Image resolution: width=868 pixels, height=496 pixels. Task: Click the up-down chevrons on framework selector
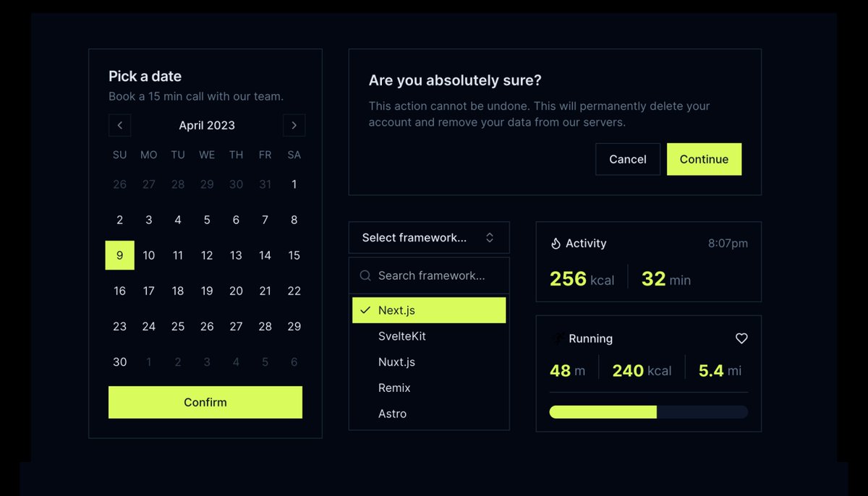coord(490,237)
